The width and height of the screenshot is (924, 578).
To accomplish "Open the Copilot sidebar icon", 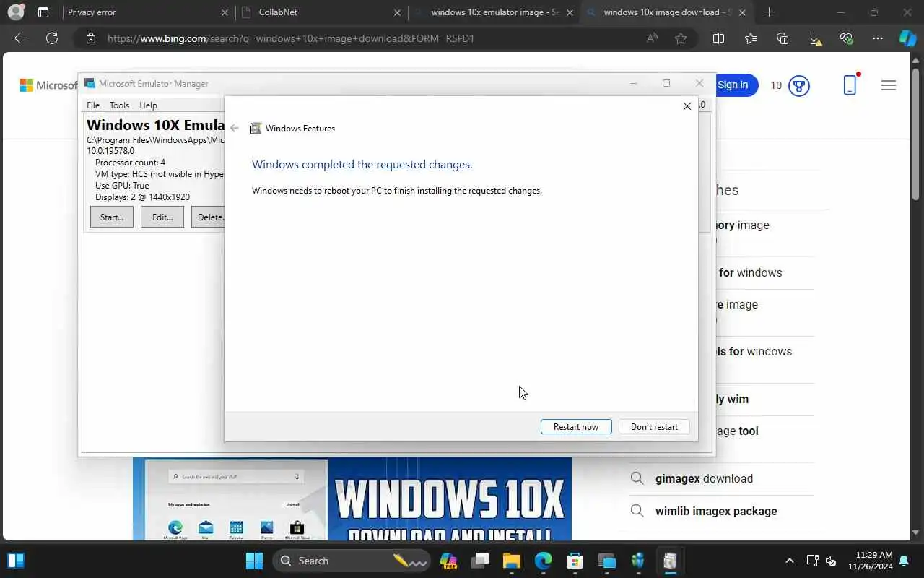I will [x=907, y=38].
